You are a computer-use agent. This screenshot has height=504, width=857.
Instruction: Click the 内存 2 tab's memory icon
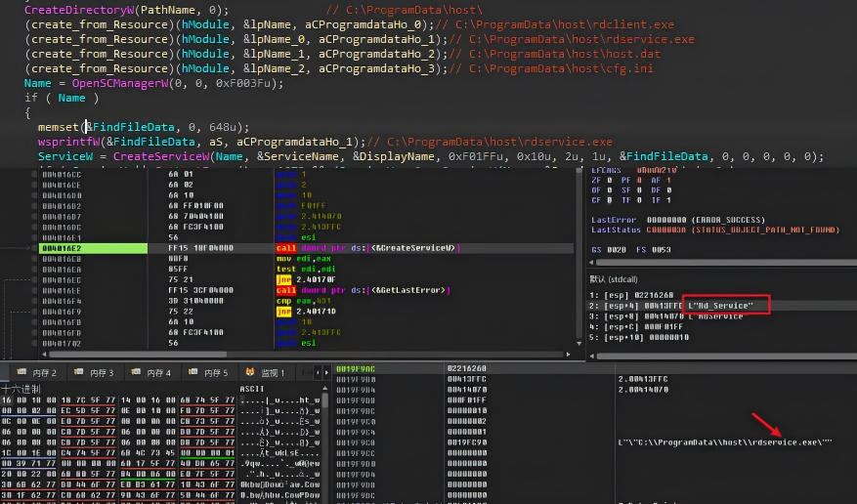point(21,372)
